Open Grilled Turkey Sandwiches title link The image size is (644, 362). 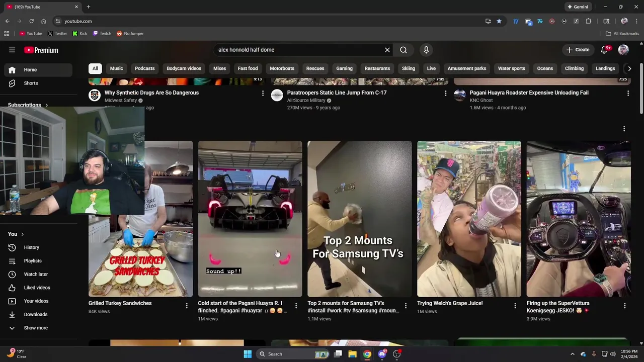(x=120, y=303)
